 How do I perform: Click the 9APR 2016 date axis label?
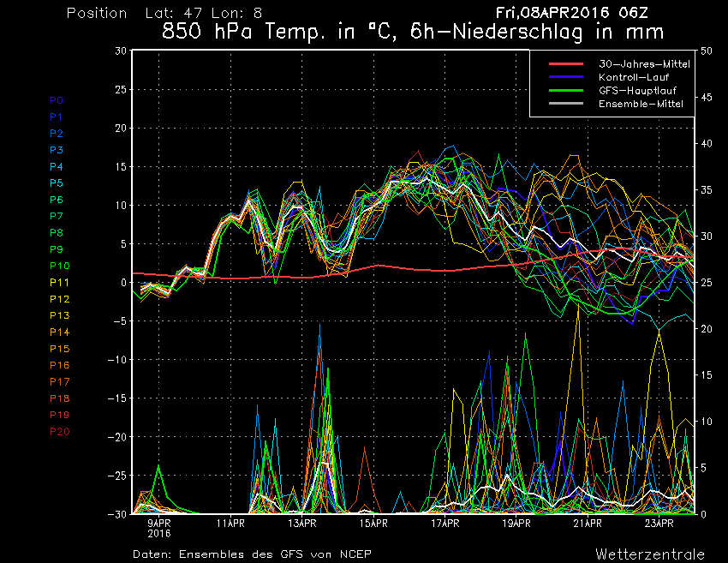click(159, 526)
